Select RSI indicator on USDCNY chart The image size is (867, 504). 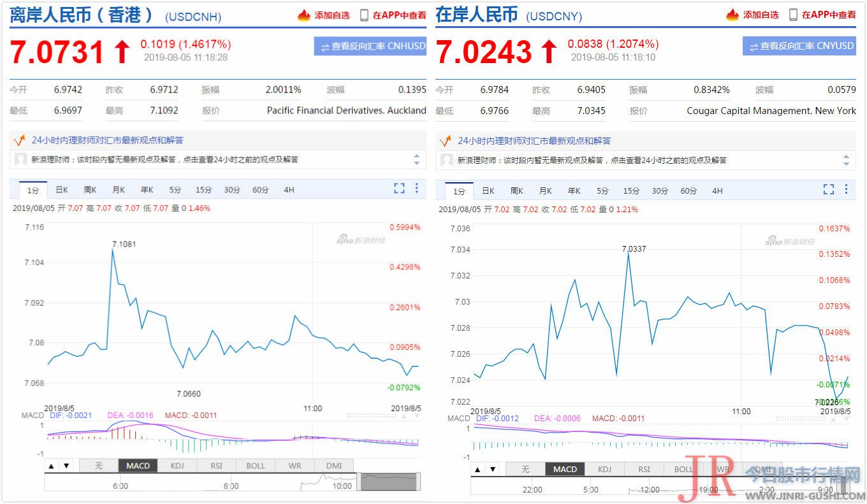[644, 470]
